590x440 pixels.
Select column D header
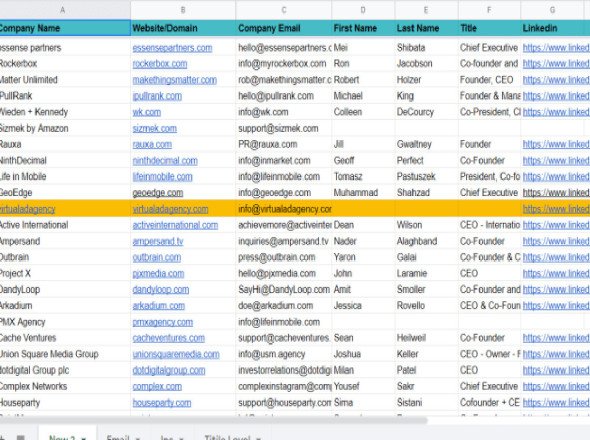363,10
